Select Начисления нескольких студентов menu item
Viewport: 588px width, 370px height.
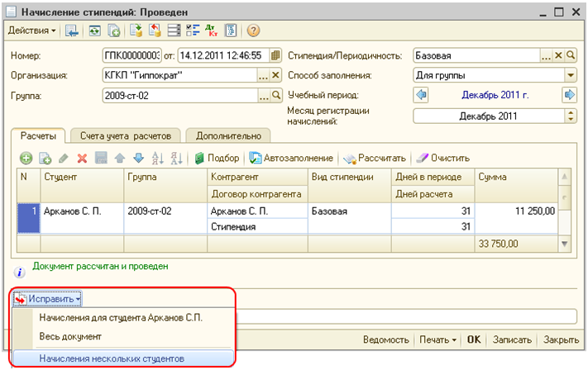point(112,358)
